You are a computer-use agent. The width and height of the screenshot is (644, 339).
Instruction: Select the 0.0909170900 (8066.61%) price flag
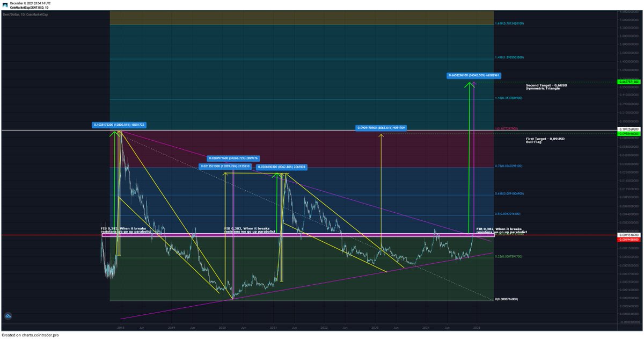coord(382,127)
